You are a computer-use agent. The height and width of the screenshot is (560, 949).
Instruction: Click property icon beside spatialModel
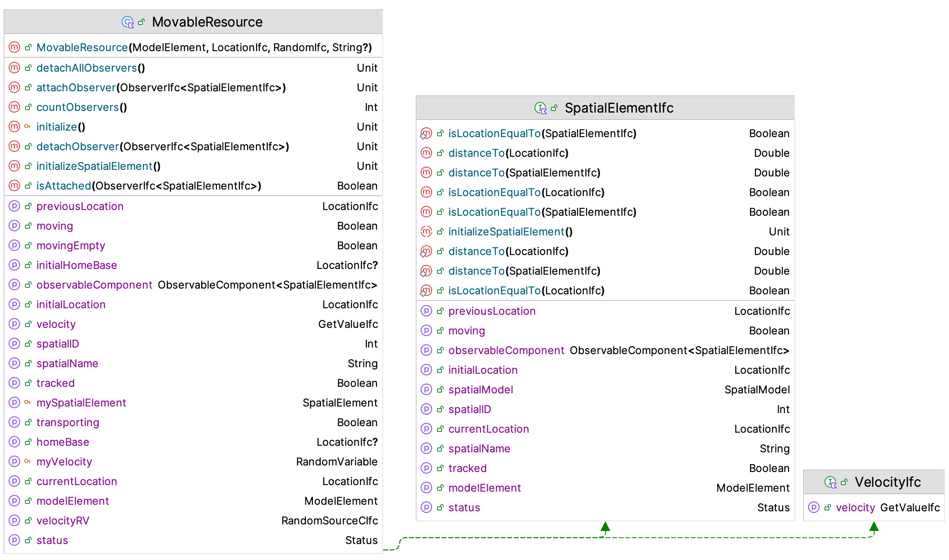pos(426,389)
